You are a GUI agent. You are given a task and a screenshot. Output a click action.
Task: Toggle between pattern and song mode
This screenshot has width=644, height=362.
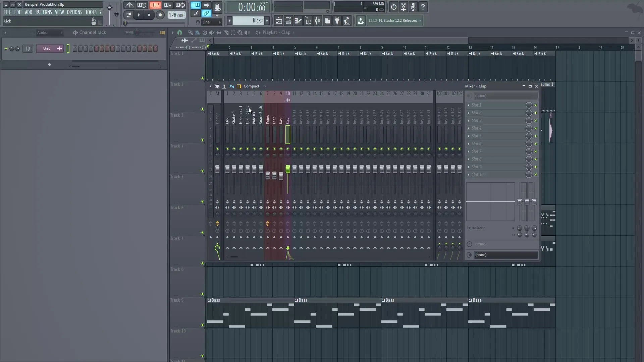point(196,5)
